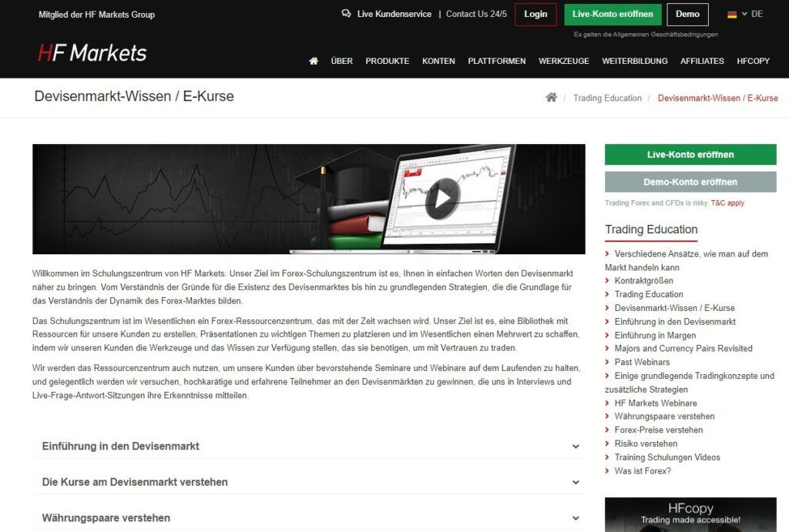The height and width of the screenshot is (532, 789).
Task: Click the Login button
Action: pyautogui.click(x=536, y=15)
